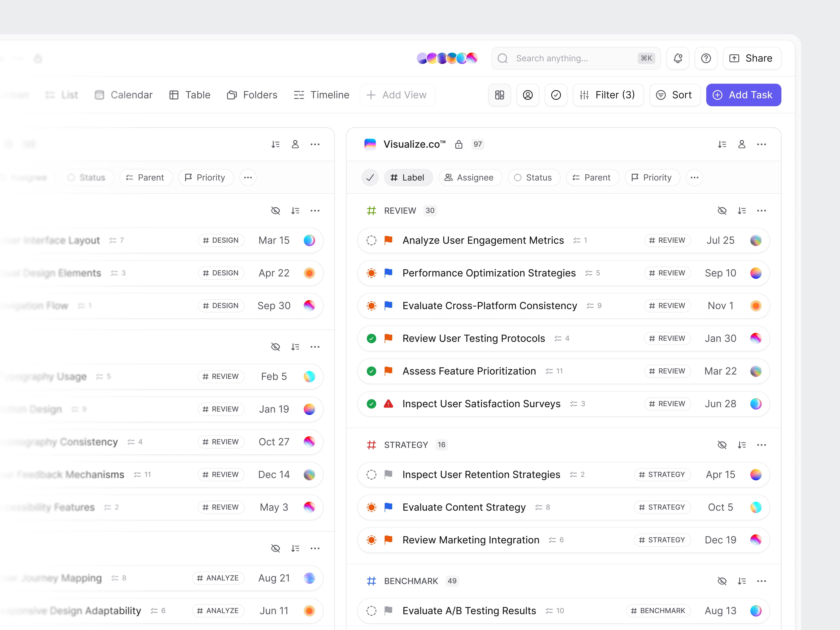Switch to the Table view tab
The width and height of the screenshot is (840, 630).
(190, 95)
